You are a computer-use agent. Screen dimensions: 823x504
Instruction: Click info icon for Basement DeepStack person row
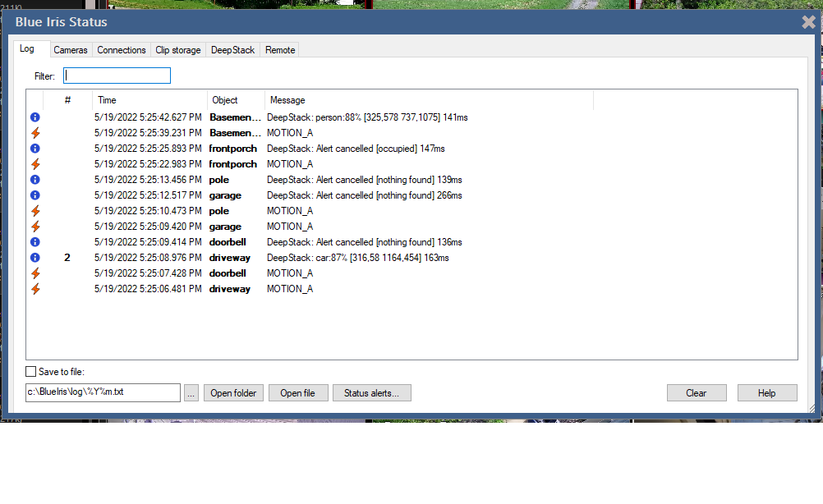tap(35, 117)
